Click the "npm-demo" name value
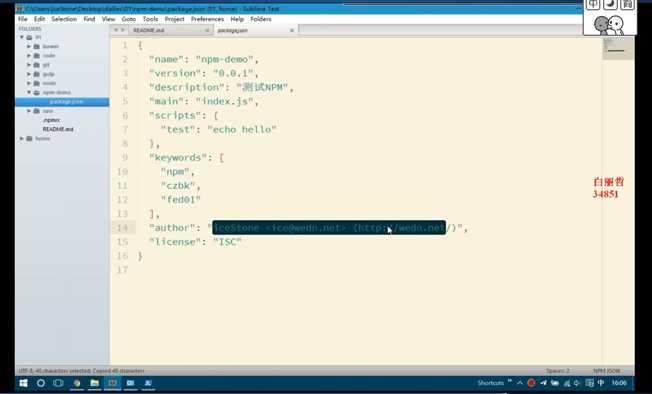This screenshot has height=394, width=652. click(x=224, y=59)
